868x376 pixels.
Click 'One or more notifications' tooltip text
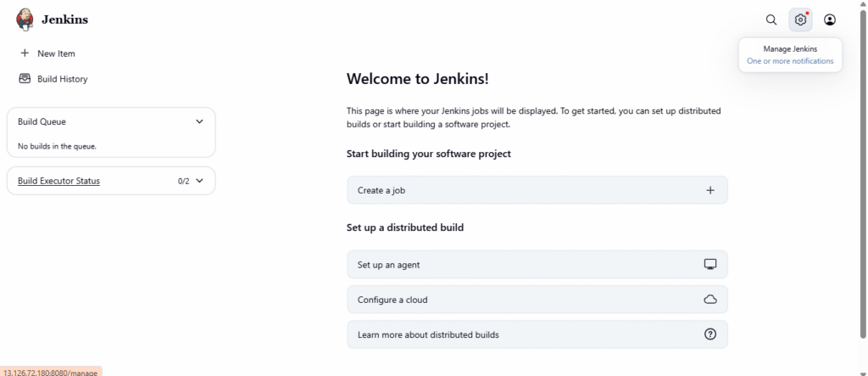coord(790,61)
